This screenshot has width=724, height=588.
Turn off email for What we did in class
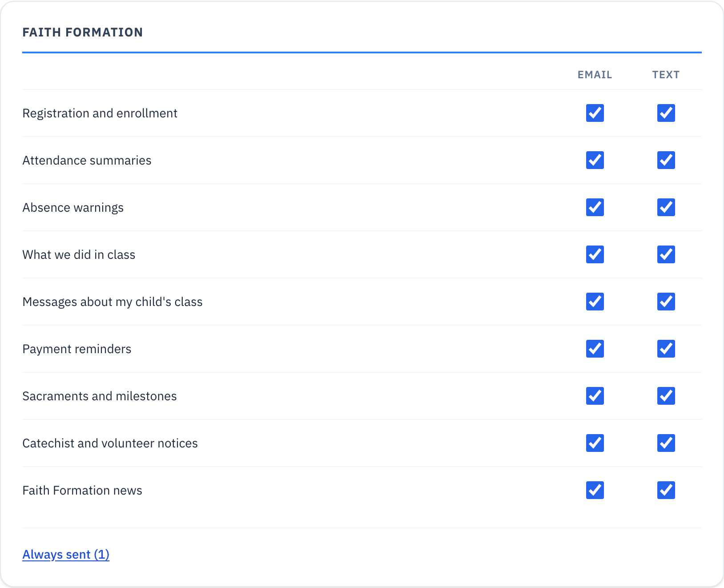tap(595, 254)
